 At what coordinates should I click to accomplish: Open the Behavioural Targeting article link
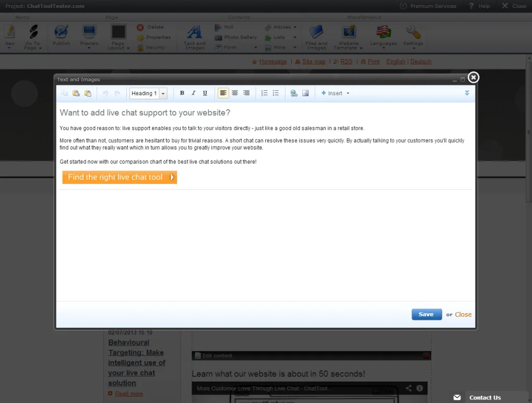point(136,363)
